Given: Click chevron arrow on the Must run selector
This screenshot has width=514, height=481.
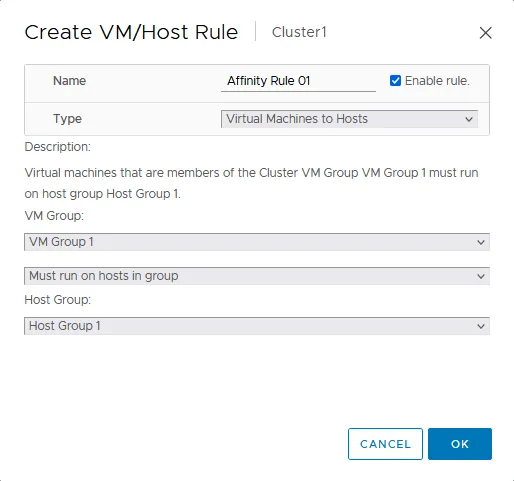Looking at the screenshot, I should [481, 276].
